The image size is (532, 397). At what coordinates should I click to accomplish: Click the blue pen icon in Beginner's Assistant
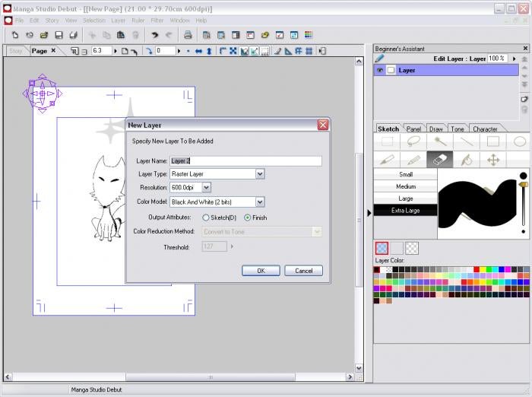pyautogui.click(x=379, y=59)
